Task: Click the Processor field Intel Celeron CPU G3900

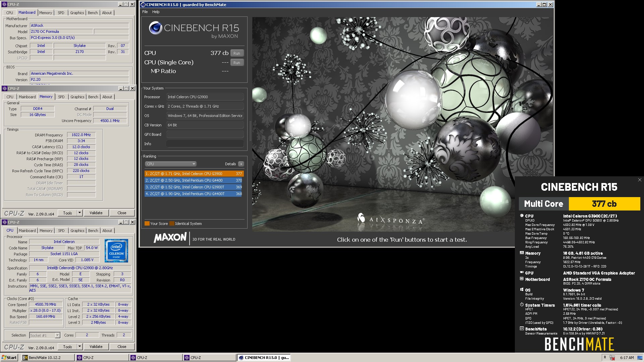Action: (205, 97)
